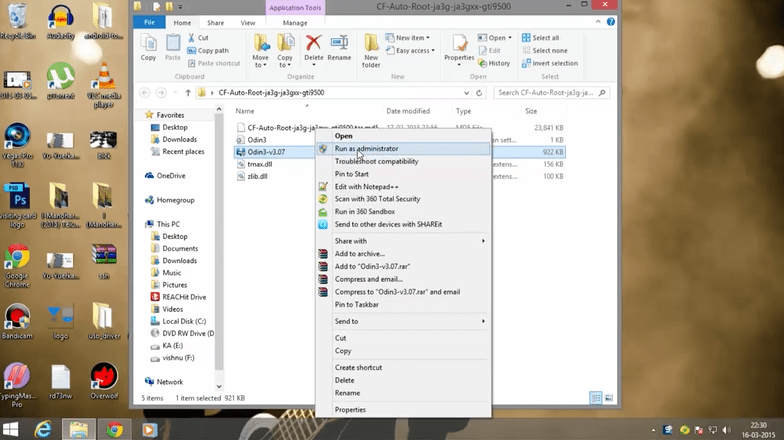Click Copy path in the ribbon

click(208, 50)
